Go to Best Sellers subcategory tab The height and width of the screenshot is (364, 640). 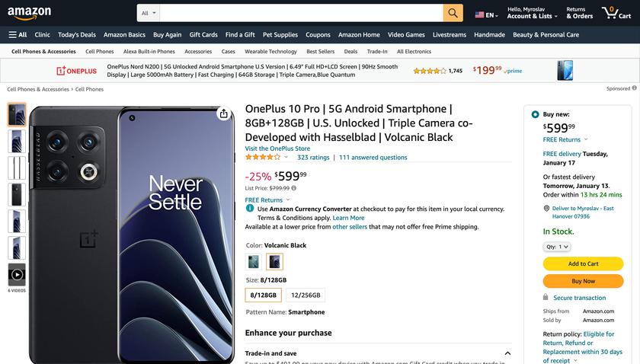tap(320, 52)
